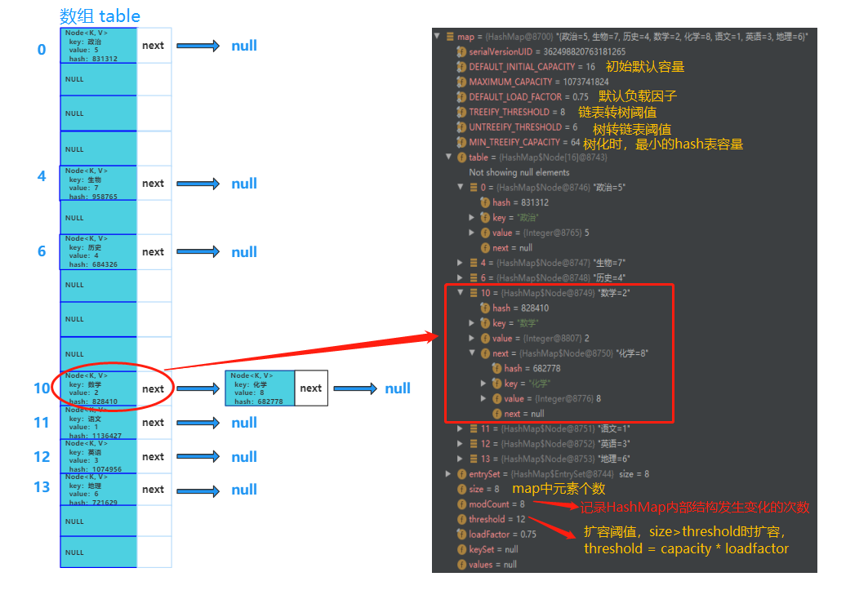This screenshot has height=599, width=868.
Task: Select the serialVersionUID value 362498820763181265
Action: 584,51
